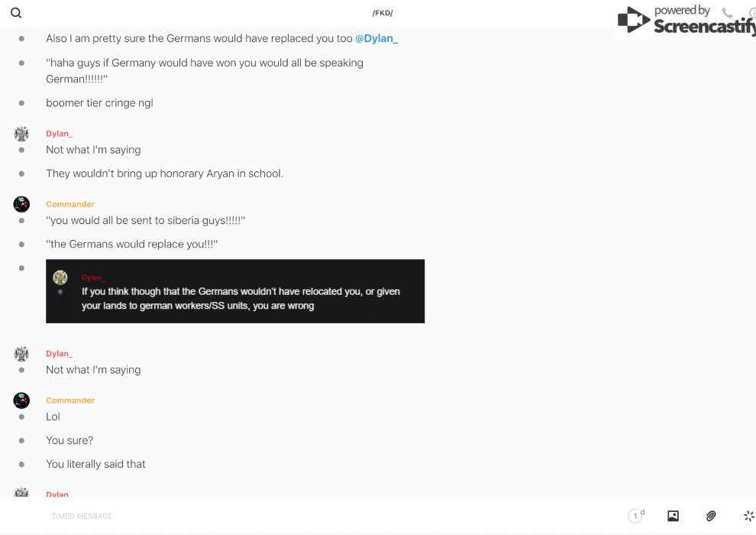Click Commander's avatar beside 'Lol' message
The height and width of the screenshot is (535, 756).
21,400
